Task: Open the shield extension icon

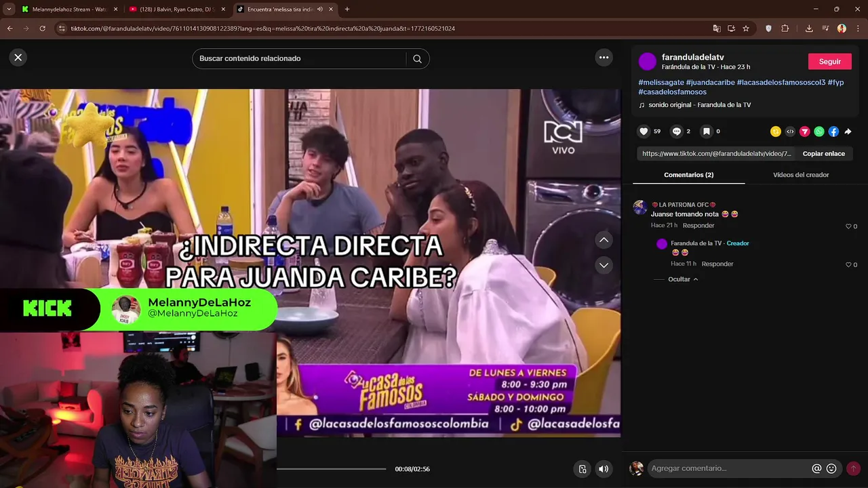Action: pyautogui.click(x=768, y=28)
